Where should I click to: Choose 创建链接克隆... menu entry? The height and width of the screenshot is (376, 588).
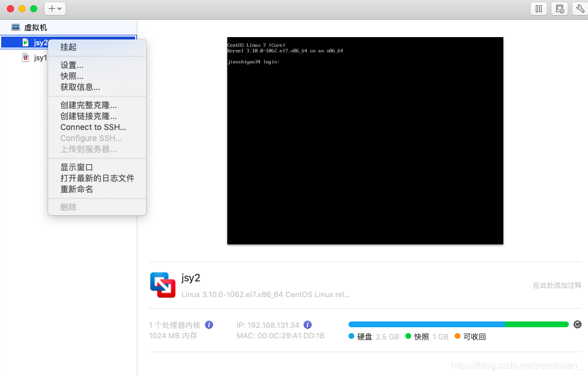coord(97,116)
